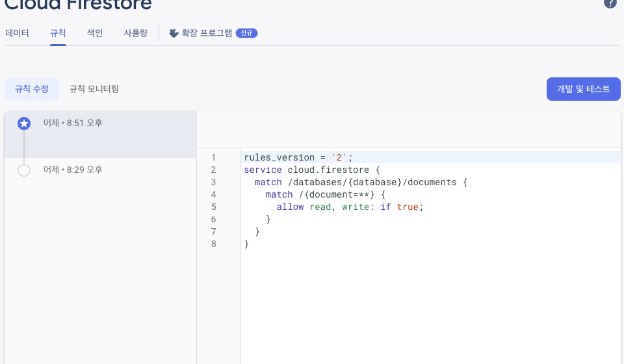Screen dimensions: 624x364
Task: Click the allow read, write line
Action: coord(350,207)
